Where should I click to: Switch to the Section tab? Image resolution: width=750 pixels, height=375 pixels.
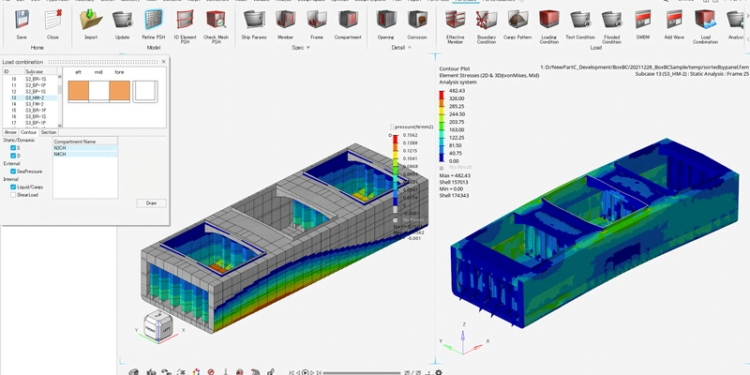(48, 132)
